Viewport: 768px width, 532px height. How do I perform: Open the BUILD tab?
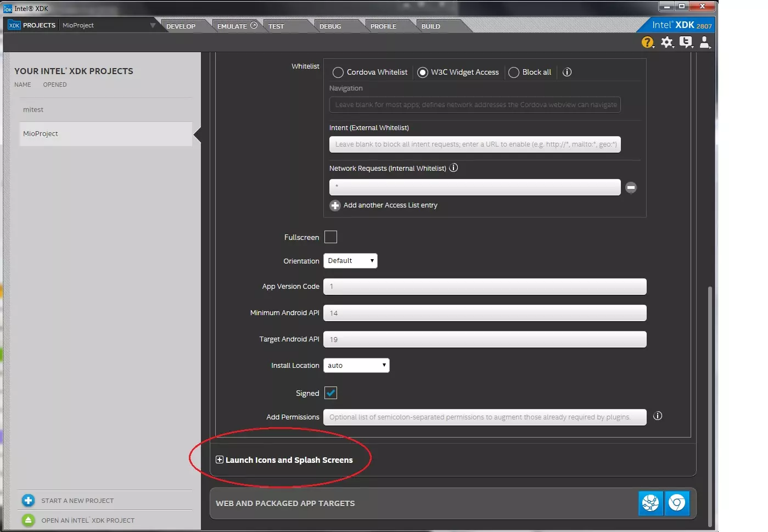point(431,26)
